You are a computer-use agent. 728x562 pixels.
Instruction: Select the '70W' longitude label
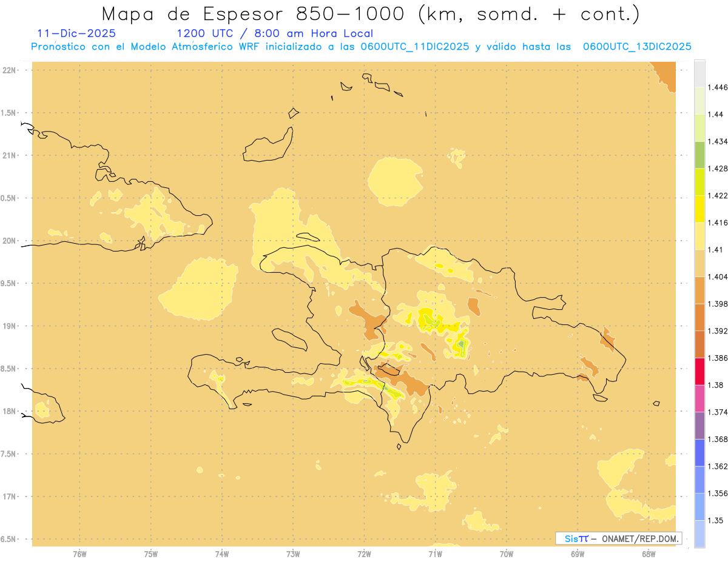pyautogui.click(x=507, y=554)
